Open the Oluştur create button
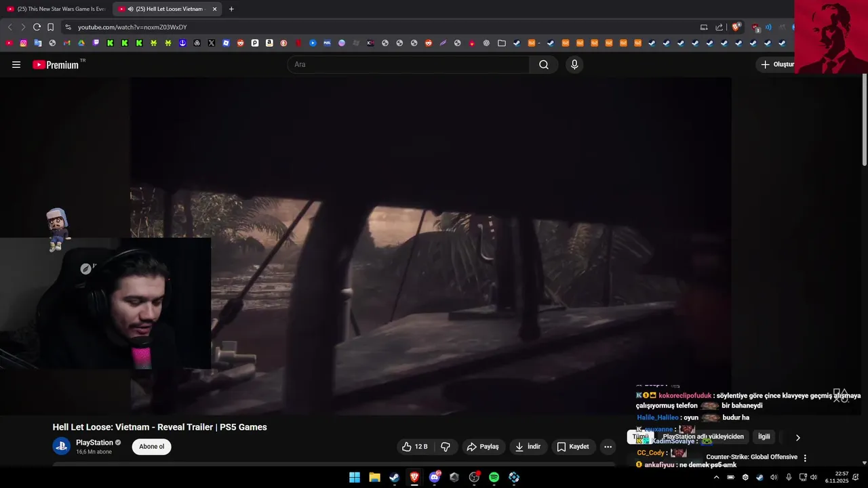 click(x=776, y=64)
